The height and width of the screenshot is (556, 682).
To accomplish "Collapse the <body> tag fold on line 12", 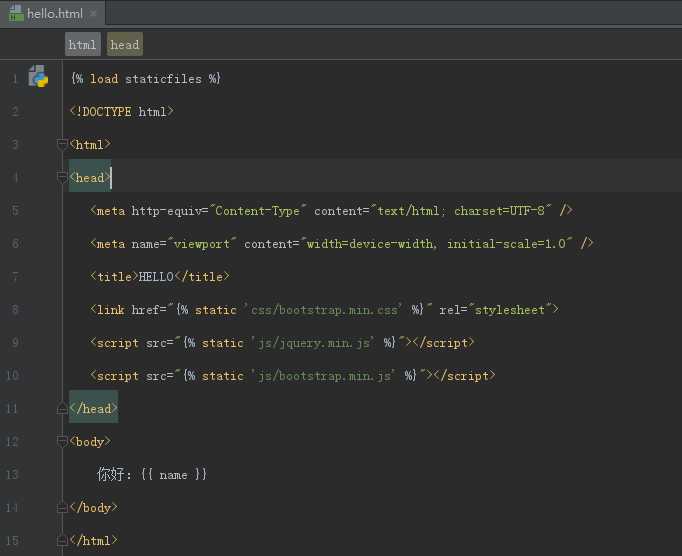I will pyautogui.click(x=62, y=441).
